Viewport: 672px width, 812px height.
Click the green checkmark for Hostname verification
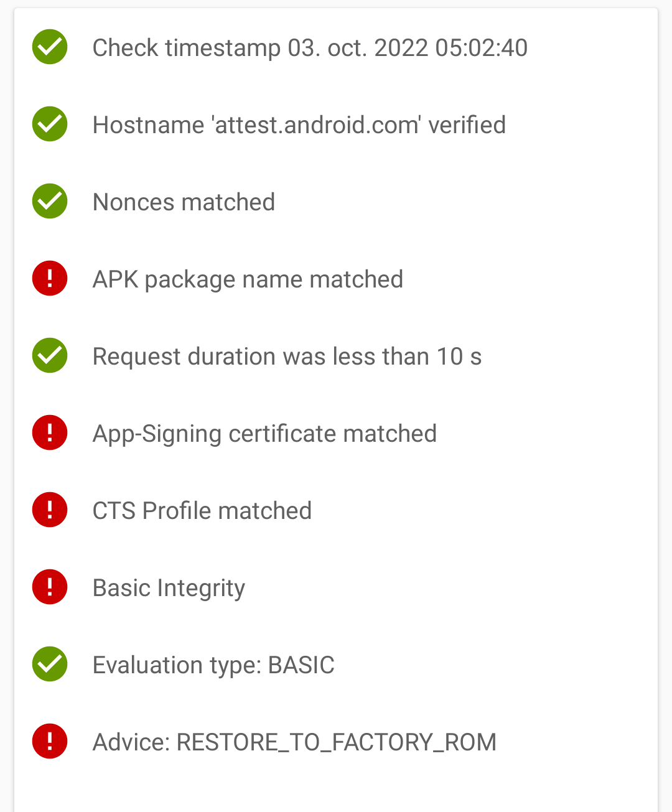click(x=49, y=124)
